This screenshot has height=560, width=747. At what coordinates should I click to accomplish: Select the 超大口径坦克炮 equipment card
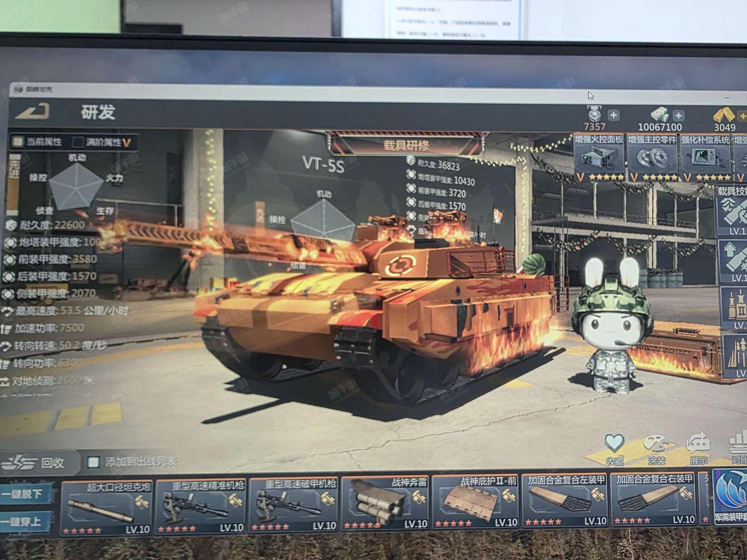click(x=106, y=508)
